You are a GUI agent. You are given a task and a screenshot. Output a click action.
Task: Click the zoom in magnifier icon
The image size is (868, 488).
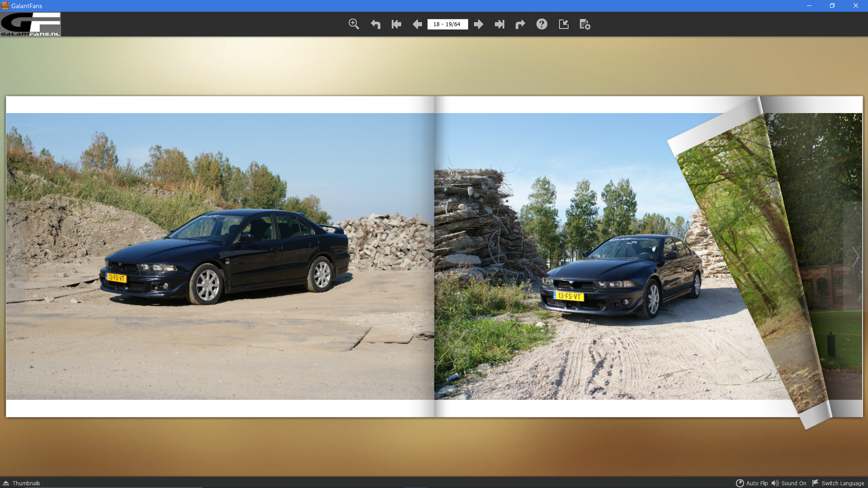coord(354,24)
